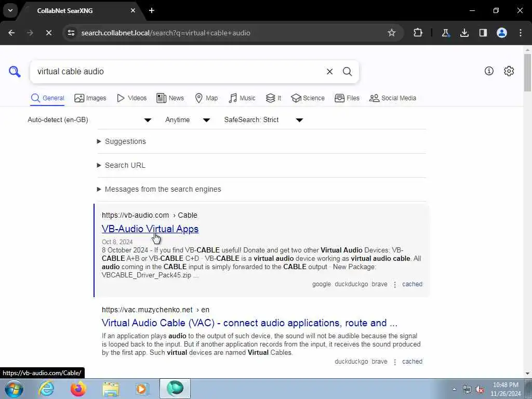Viewport: 532px width, 399px height.
Task: Open the Anytime time range dropdown
Action: 188,120
